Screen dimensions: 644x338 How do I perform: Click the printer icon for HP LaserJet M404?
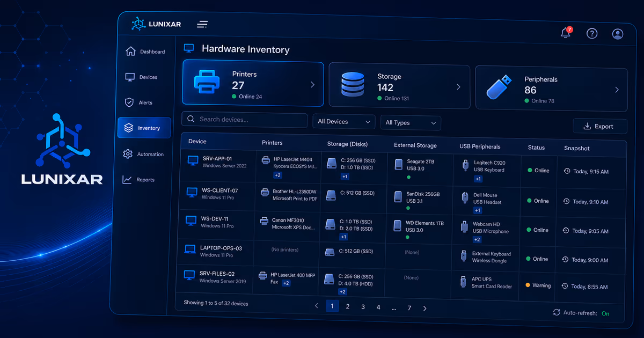[x=266, y=160]
